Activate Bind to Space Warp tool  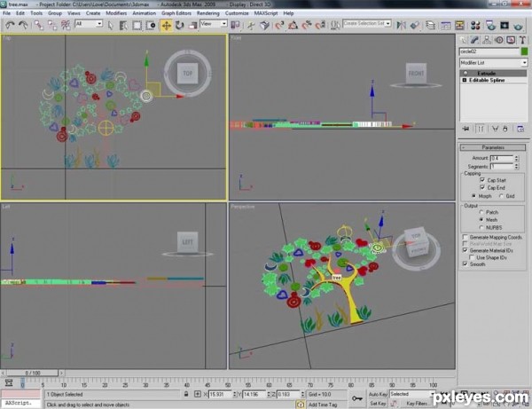click(66, 25)
